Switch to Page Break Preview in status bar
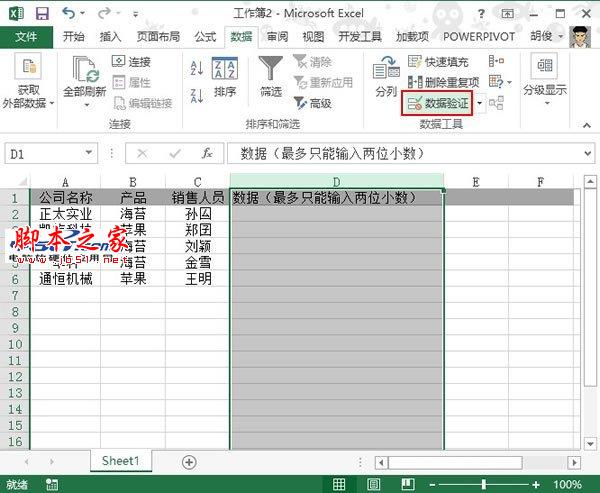This screenshot has height=493, width=600. [408, 484]
